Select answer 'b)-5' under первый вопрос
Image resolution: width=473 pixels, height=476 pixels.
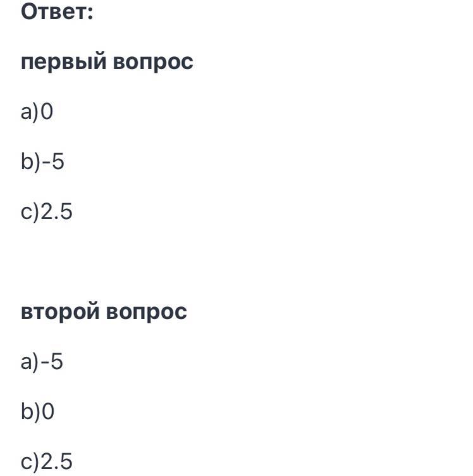(x=42, y=162)
